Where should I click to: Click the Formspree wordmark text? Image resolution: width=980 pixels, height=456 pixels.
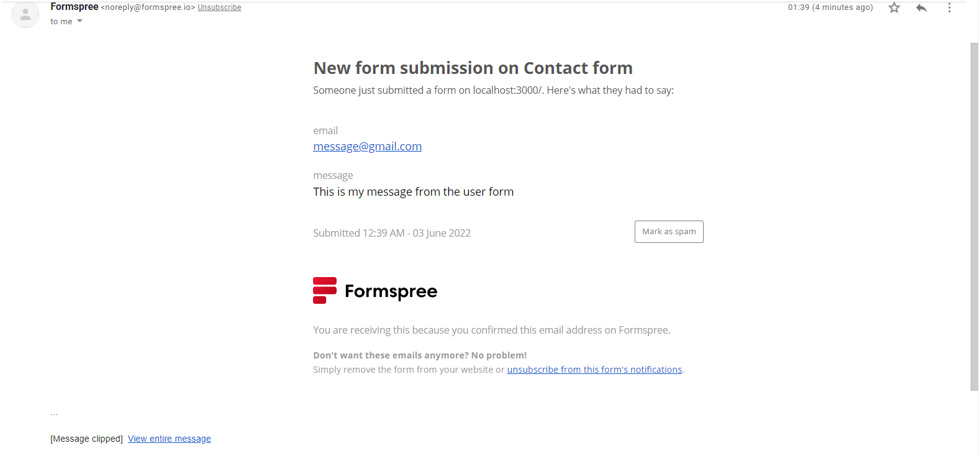click(391, 291)
